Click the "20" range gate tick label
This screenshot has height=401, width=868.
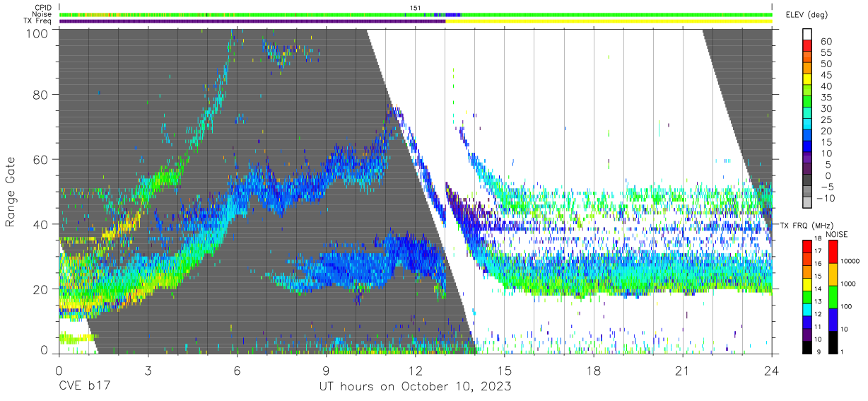pyautogui.click(x=42, y=289)
